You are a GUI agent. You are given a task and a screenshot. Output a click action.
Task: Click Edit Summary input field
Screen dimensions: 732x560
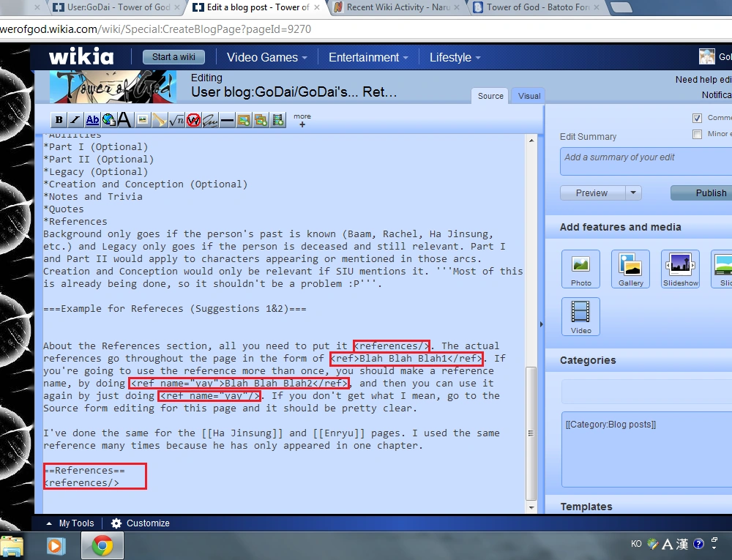646,161
